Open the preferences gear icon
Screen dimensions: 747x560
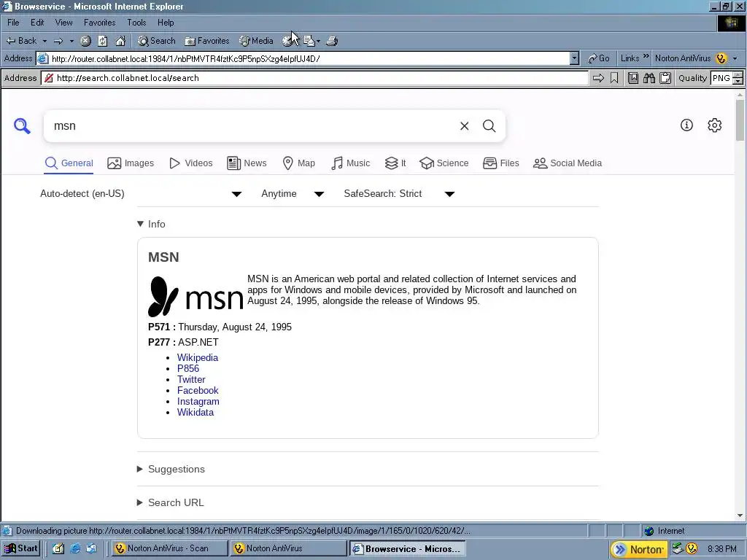[715, 125]
